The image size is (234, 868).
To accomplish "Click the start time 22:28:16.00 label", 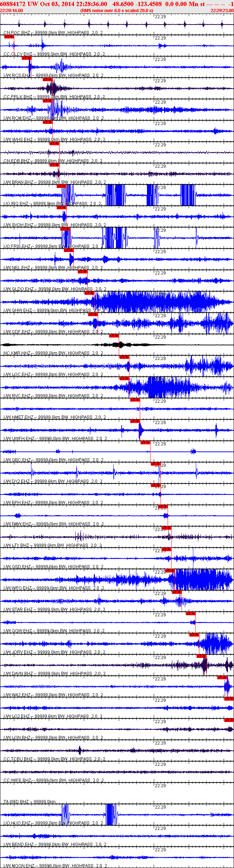I will point(11,11).
